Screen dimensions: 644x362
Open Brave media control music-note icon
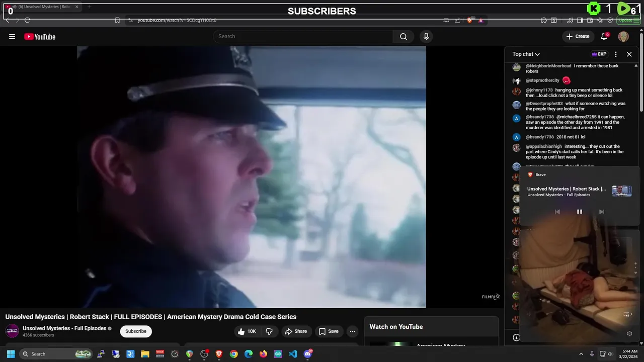pyautogui.click(x=570, y=20)
